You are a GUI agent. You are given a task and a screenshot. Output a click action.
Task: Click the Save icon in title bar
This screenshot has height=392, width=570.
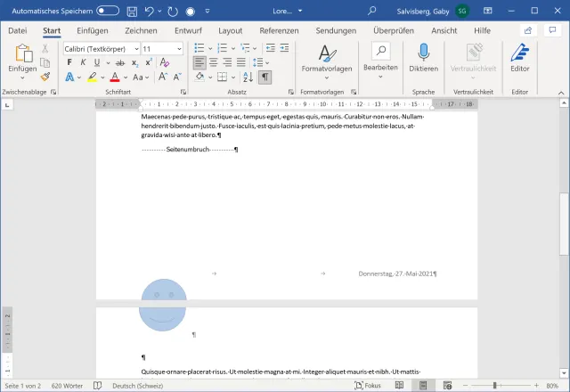(x=132, y=11)
